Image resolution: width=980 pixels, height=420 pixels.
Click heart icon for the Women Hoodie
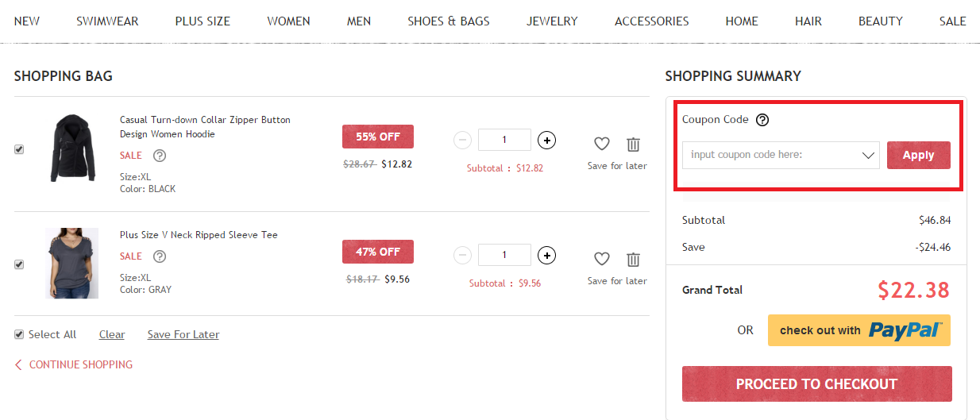click(602, 144)
